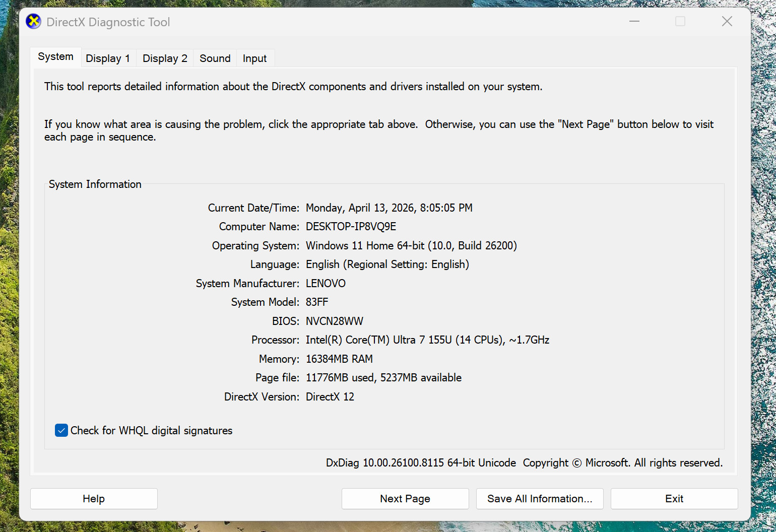Toggle Check for WHQL digital signatures checkbox
The height and width of the screenshot is (532, 776).
61,430
